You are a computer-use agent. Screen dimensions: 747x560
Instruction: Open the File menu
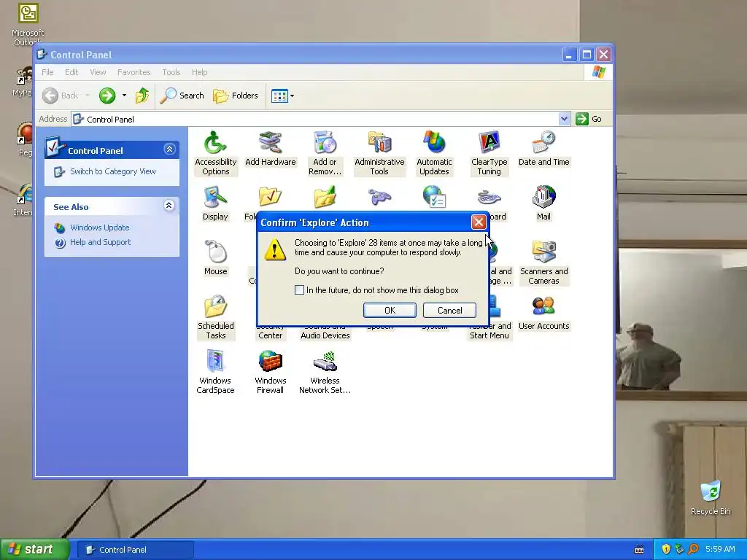[x=47, y=72]
